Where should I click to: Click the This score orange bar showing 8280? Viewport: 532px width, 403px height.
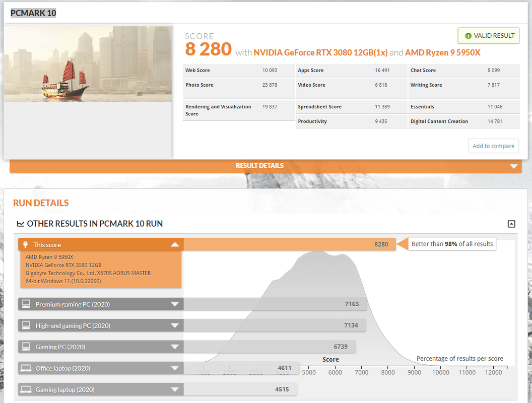coord(289,245)
